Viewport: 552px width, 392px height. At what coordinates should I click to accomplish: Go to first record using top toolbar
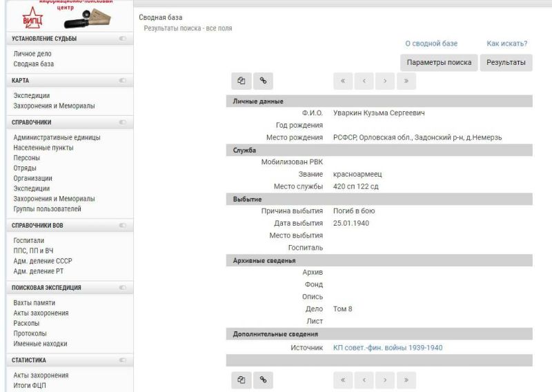pyautogui.click(x=343, y=81)
